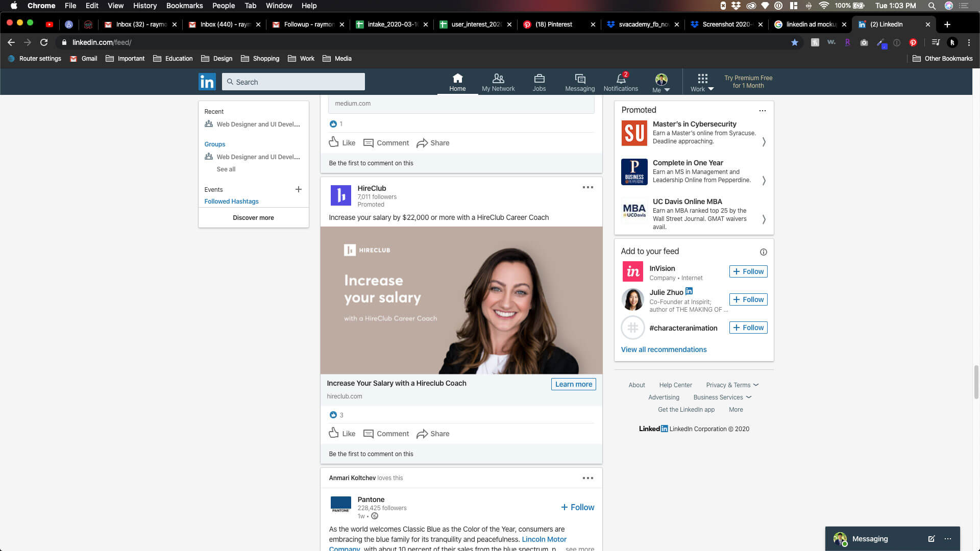Open Messaging nav icon
The width and height of the screenshot is (980, 551).
tap(580, 82)
